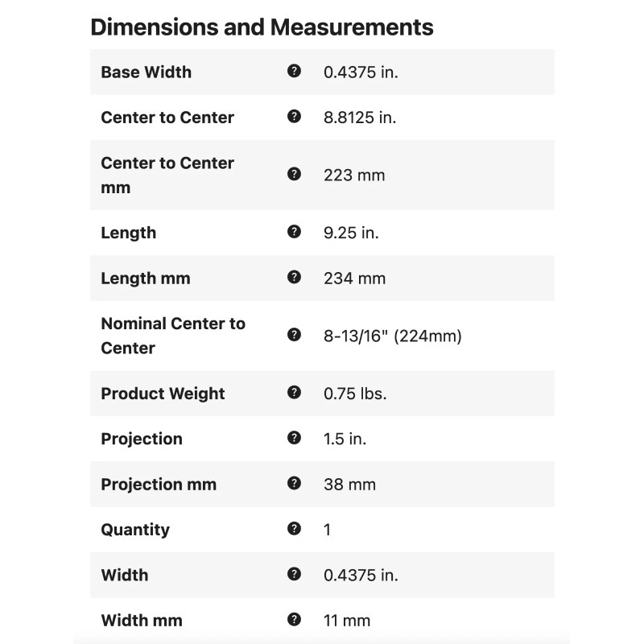Viewport: 644px width, 644px height.
Task: Click help icon next to Quantity
Action: click(x=294, y=529)
